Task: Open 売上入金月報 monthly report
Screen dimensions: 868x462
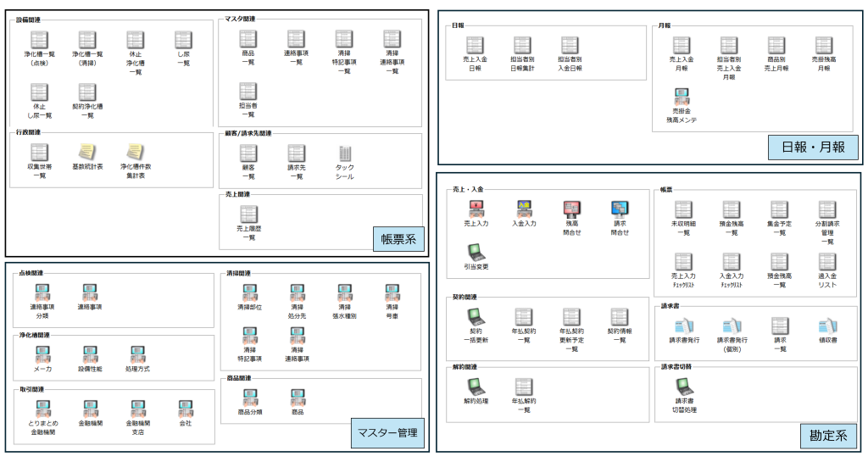Action: 682,45
